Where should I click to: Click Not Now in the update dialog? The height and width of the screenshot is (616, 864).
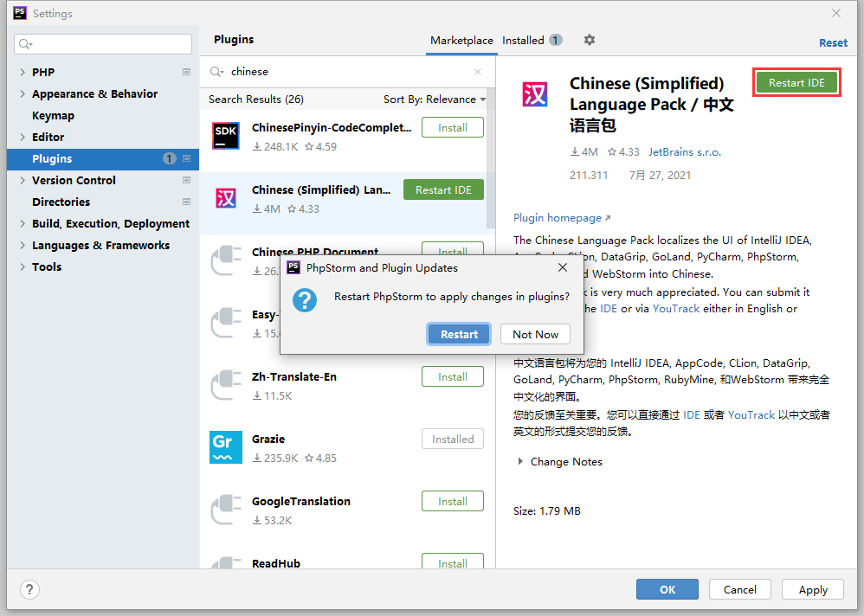[535, 334]
